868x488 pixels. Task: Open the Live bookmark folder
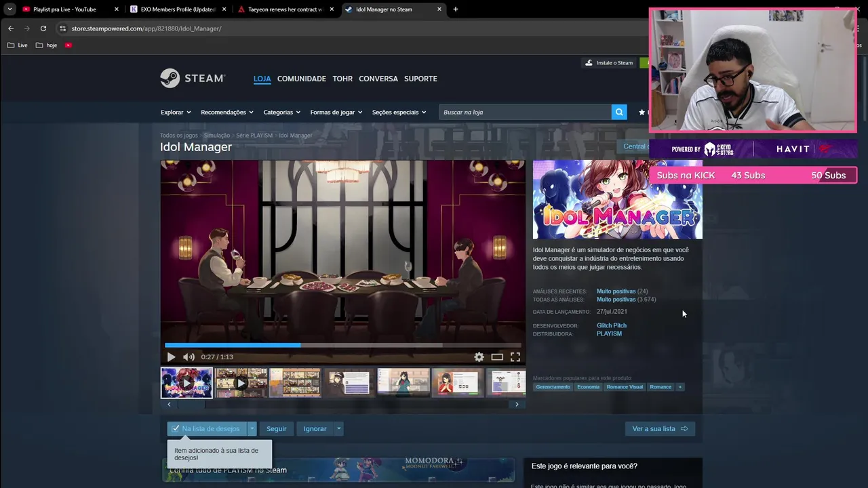[x=18, y=45]
